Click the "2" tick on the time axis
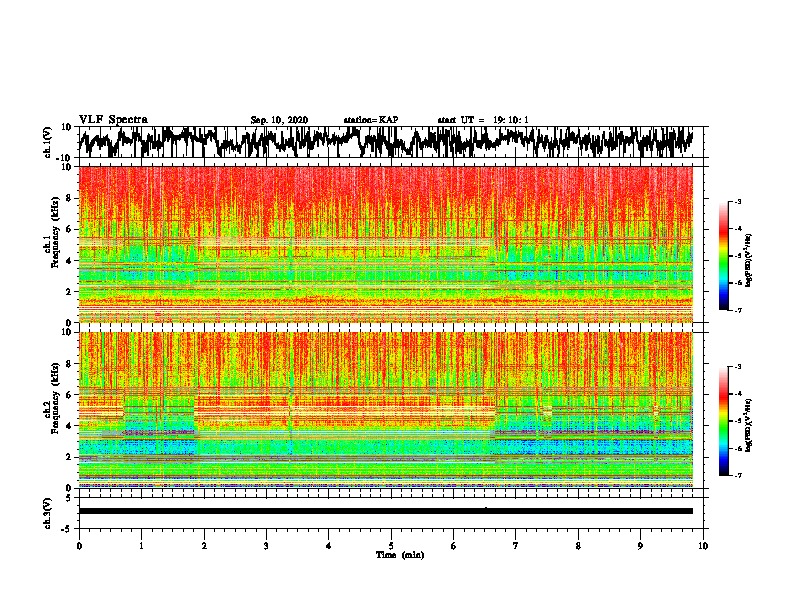 tap(204, 546)
